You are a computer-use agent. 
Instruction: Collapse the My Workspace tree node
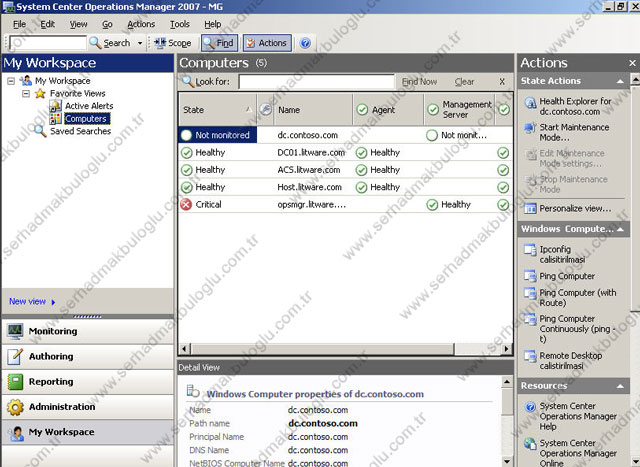(11, 81)
